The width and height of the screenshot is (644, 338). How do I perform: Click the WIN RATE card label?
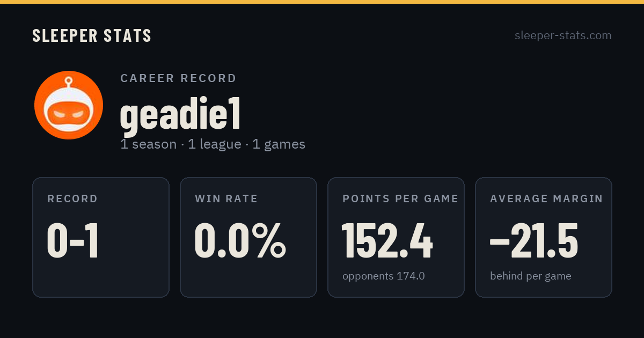point(226,199)
